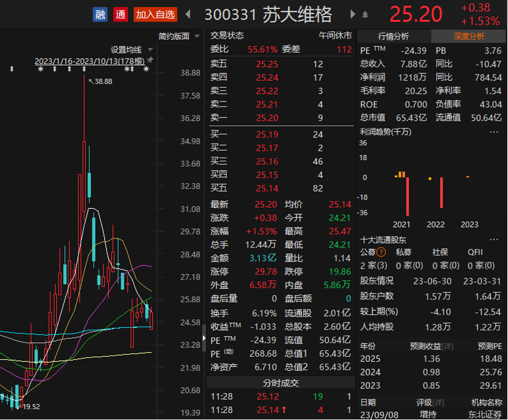508x420 pixels.
Task: Open the 设置均线 moving-average dropdown
Action: (131, 50)
